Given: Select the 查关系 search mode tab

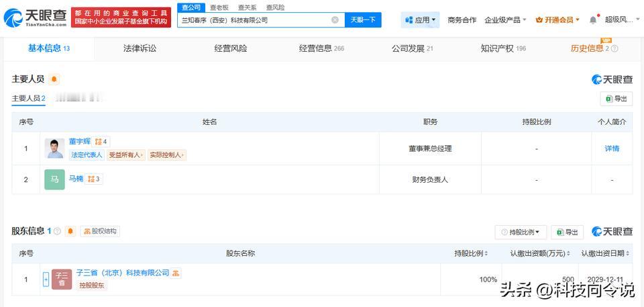Looking at the screenshot, I should (248, 7).
